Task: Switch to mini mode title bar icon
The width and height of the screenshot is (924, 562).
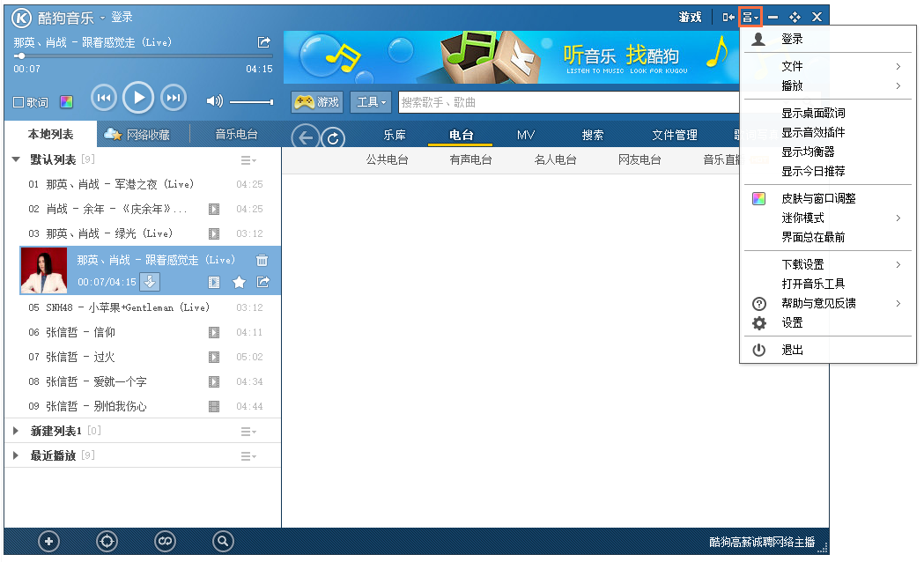Action: tap(728, 17)
